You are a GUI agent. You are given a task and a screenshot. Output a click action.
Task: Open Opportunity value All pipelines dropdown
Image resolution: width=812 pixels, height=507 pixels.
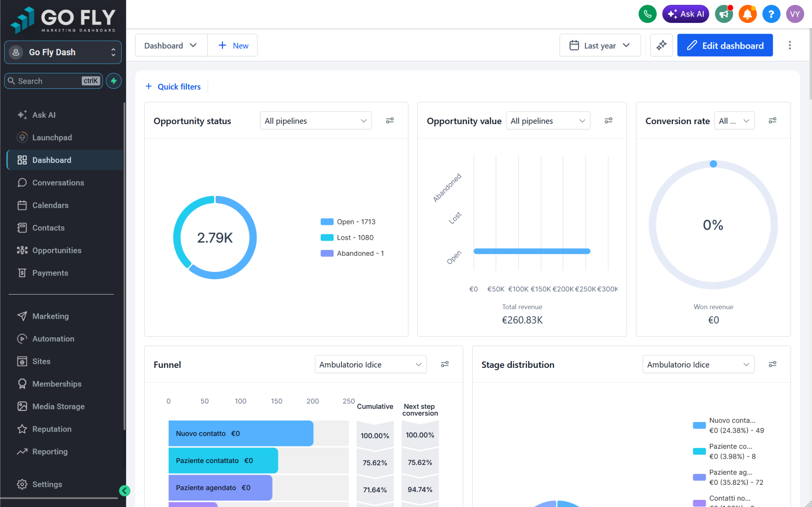[x=548, y=121]
